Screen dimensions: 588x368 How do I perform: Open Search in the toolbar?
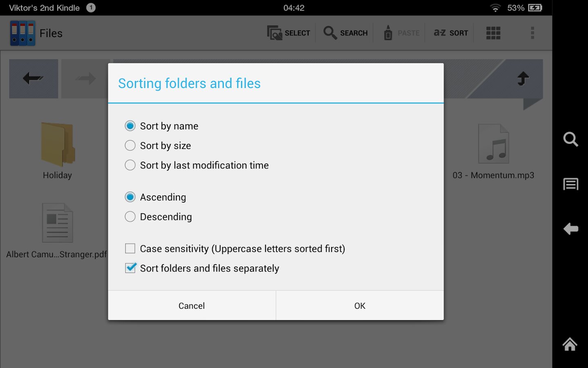(x=345, y=33)
